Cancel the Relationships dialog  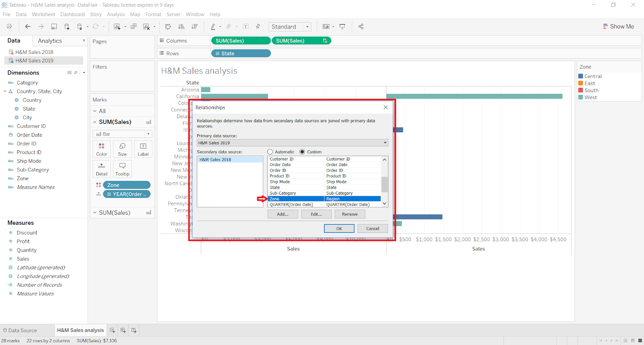tap(373, 228)
